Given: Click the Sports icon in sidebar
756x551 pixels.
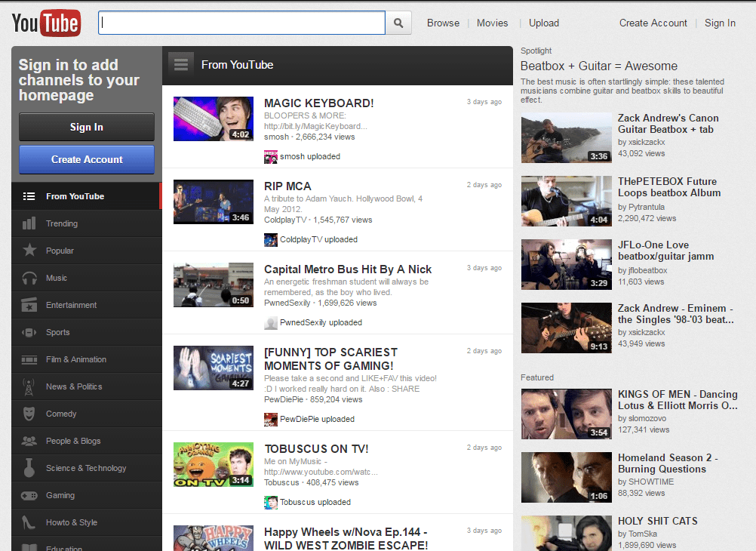Looking at the screenshot, I should click(29, 332).
